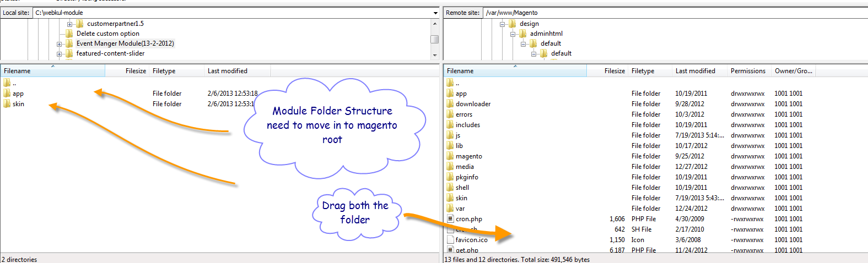
Task: Select customerpartner1.5 in local tree
Action: [115, 24]
